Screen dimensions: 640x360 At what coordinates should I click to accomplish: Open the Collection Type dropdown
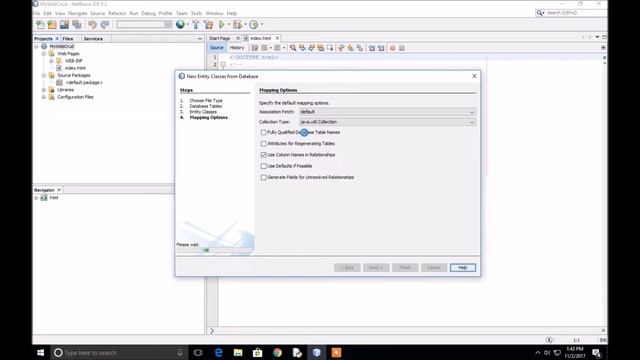click(387, 122)
